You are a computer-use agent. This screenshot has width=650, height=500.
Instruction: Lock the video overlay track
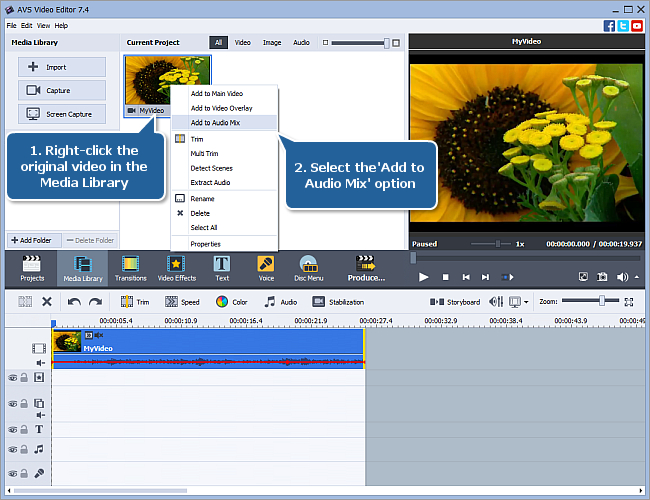[x=24, y=403]
